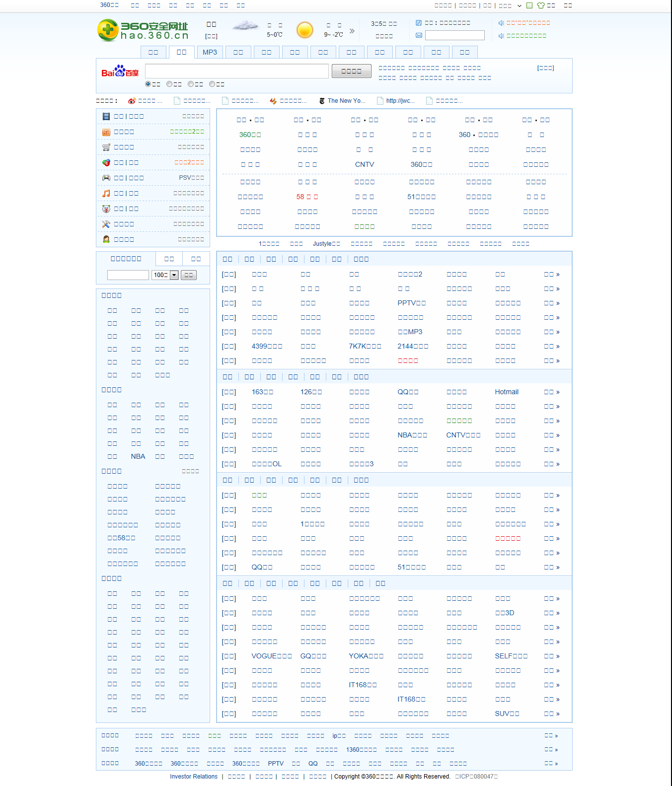This screenshot has height=786, width=672.
Task: Expand weather forecast with the double chevron
Action: click(352, 31)
